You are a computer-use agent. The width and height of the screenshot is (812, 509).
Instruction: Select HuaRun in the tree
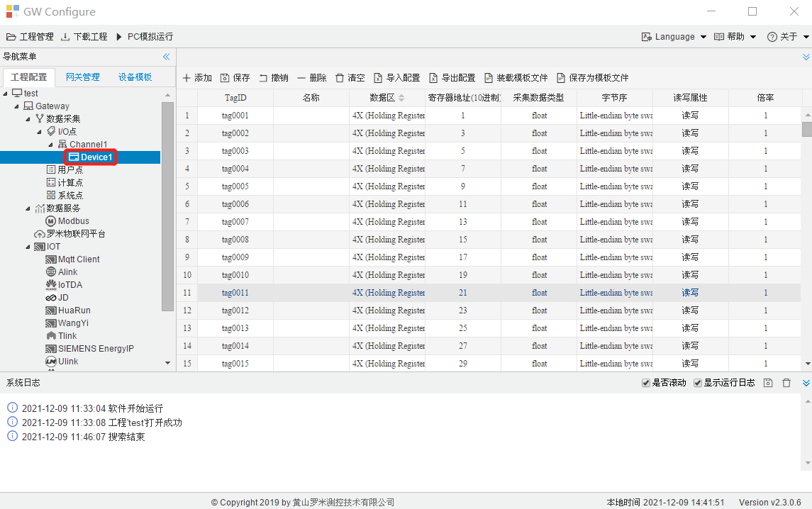pos(68,311)
